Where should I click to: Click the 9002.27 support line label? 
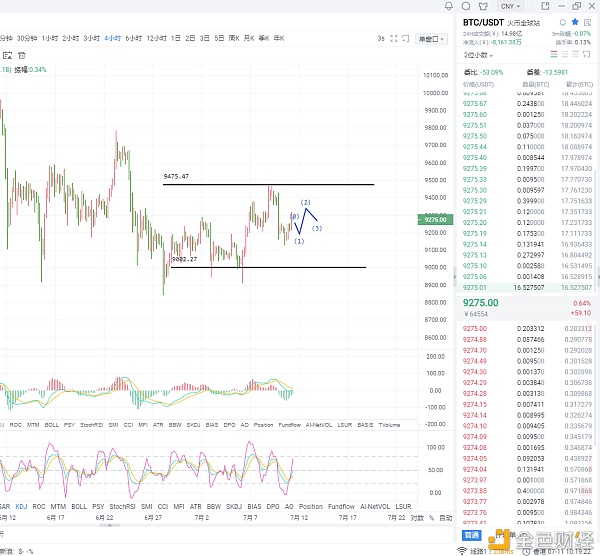pyautogui.click(x=184, y=259)
